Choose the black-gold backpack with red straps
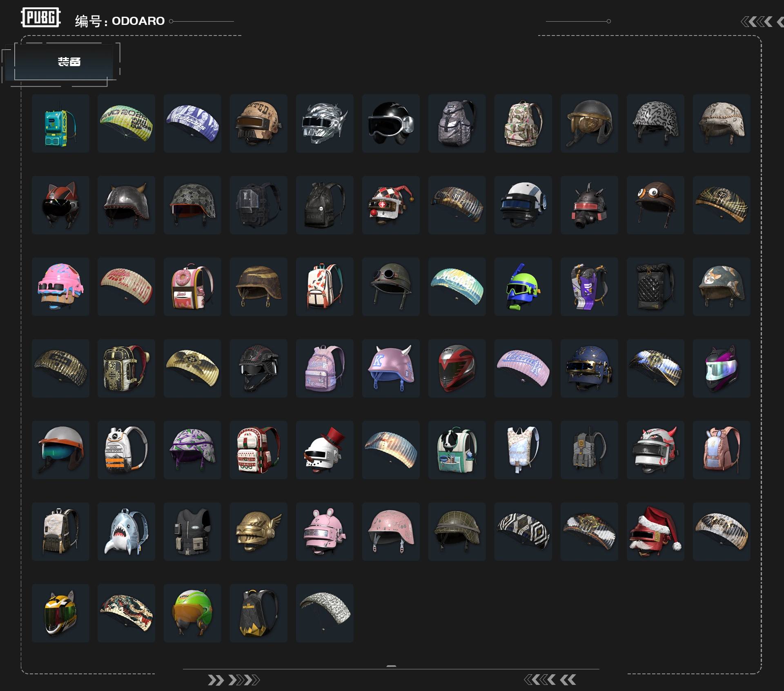This screenshot has width=784, height=691. point(127,368)
